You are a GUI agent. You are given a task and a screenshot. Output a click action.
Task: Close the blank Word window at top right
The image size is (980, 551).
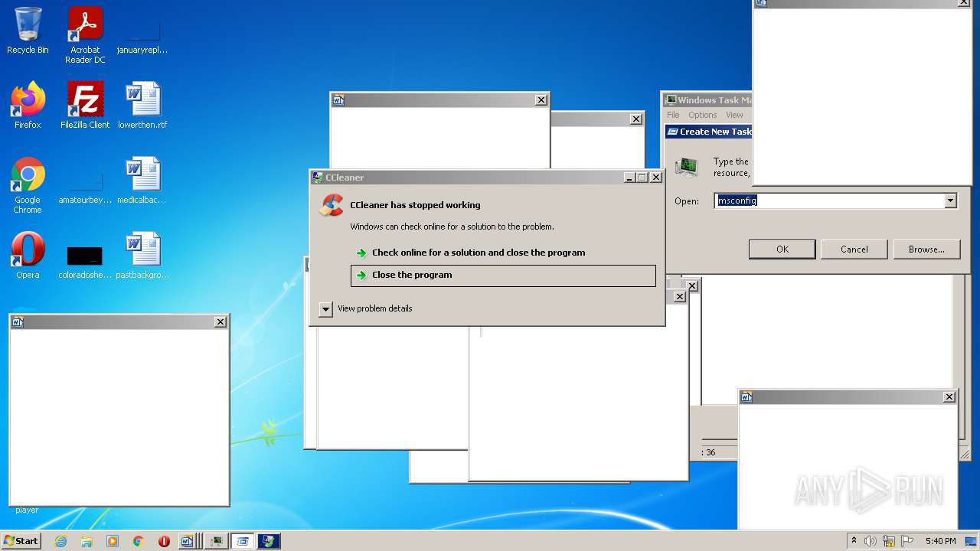(x=964, y=3)
